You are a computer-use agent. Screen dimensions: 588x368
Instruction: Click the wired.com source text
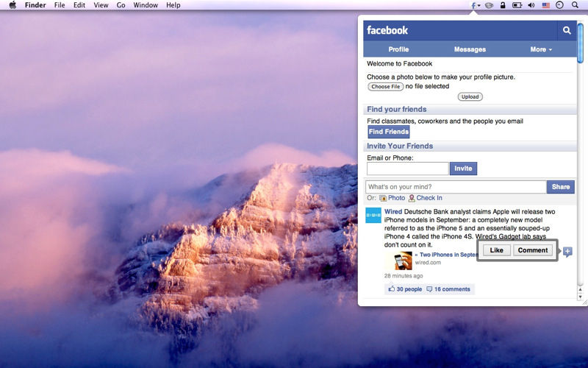point(428,263)
